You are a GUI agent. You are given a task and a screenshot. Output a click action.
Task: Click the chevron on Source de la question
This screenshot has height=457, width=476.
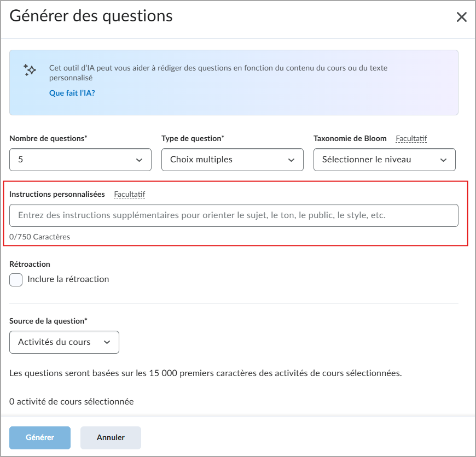point(107,342)
